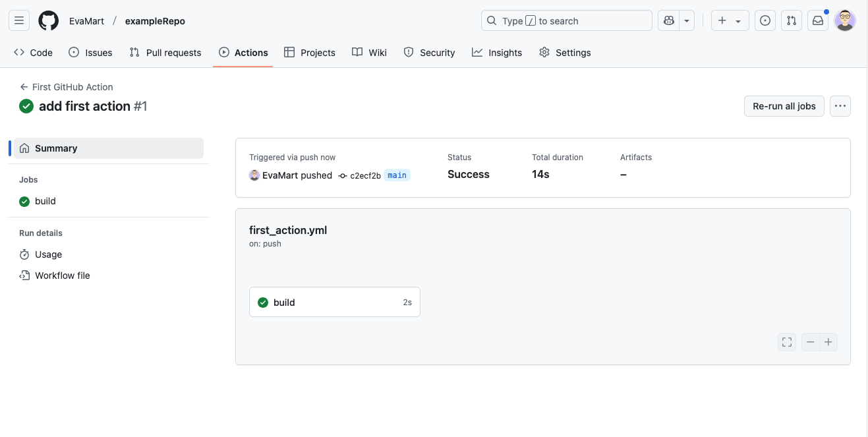
Task: Zoom out of the workflow graph
Action: pos(810,341)
